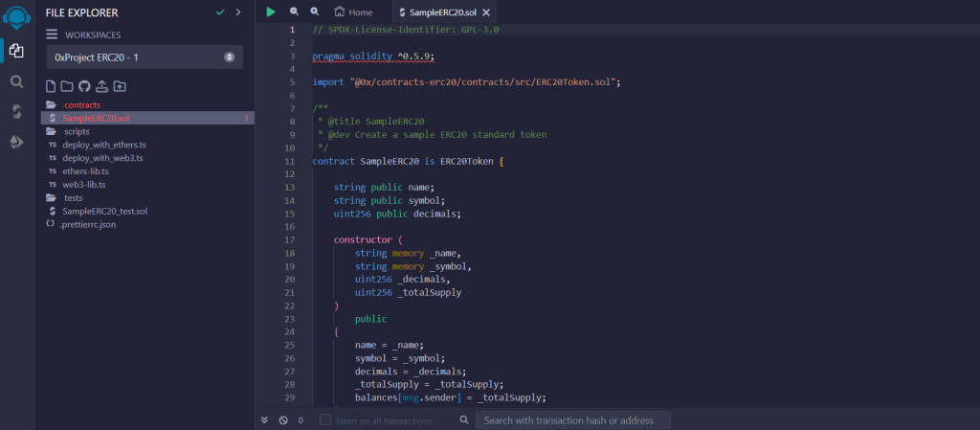Click the Remix logo icon
Image resolution: width=980 pixels, height=430 pixels.
coord(16,17)
